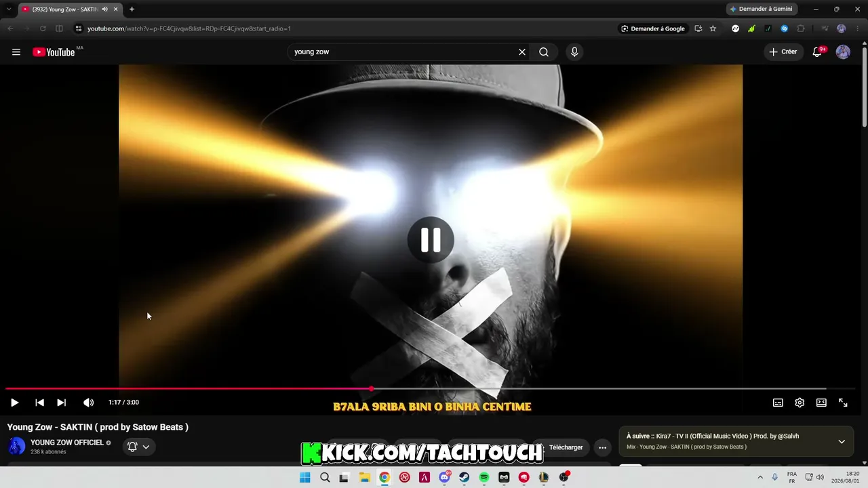
Task: Click the address bar URL
Action: tap(189, 28)
